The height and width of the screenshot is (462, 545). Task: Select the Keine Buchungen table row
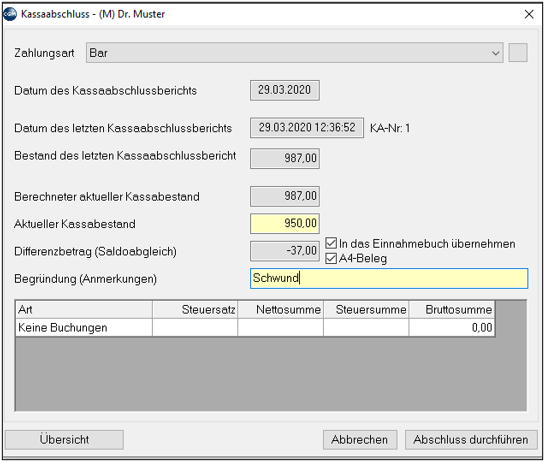tap(255, 328)
